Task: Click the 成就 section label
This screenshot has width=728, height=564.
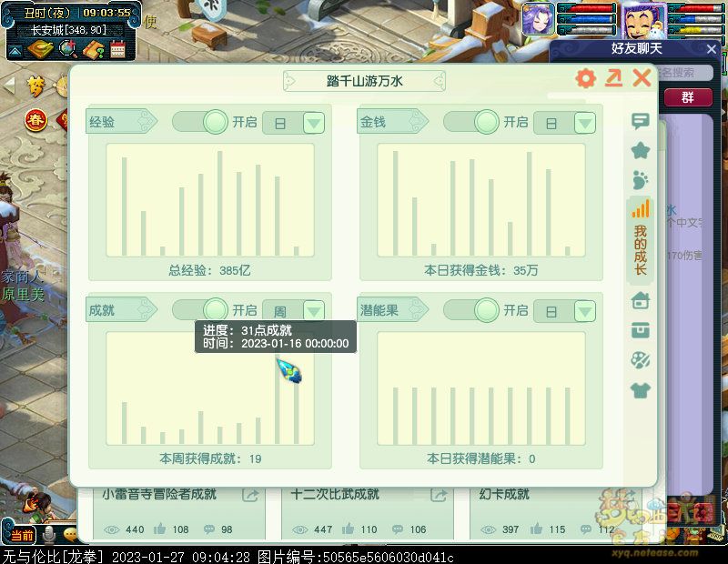Action: click(x=102, y=310)
